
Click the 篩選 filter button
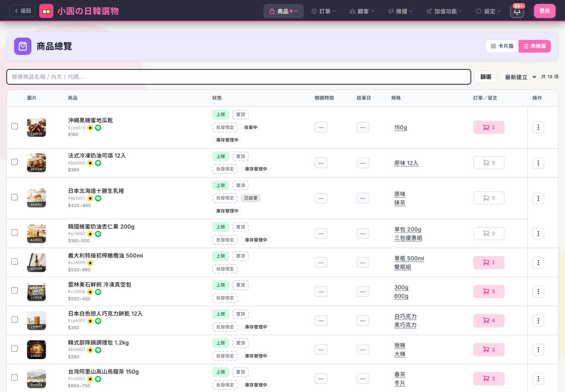click(485, 77)
